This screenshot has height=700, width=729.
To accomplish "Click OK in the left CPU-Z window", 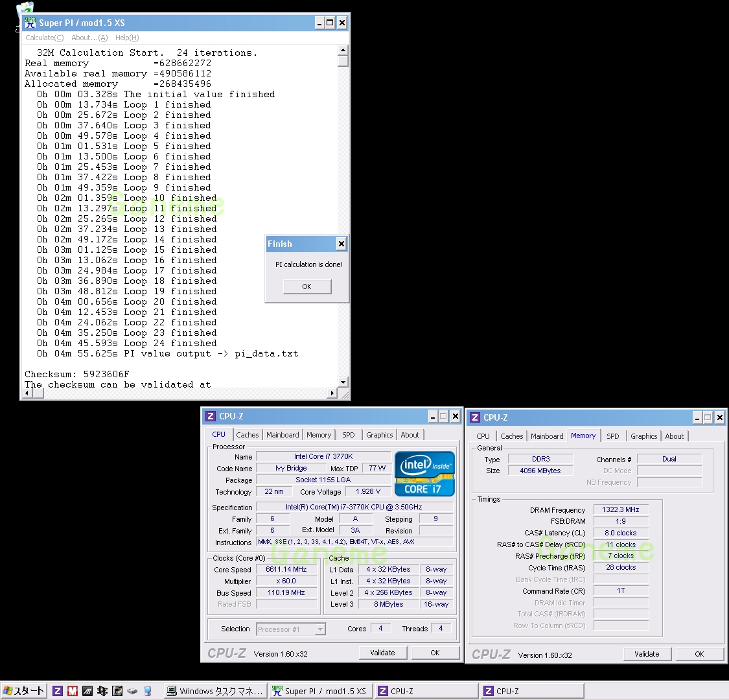I will 435,653.
